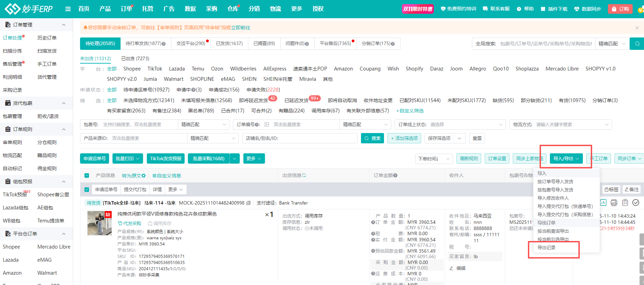Open the 下单时间 sort dropdown
644x285 pixels.
tap(434, 158)
